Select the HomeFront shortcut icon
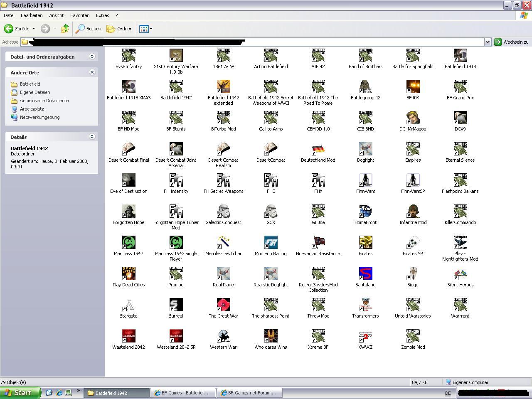The width and height of the screenshot is (532, 399). [365, 211]
